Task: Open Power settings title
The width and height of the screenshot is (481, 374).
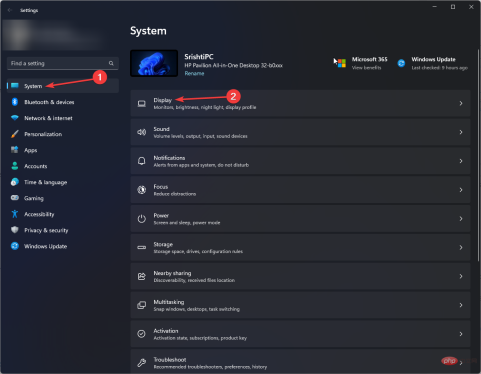Action: tap(161, 215)
